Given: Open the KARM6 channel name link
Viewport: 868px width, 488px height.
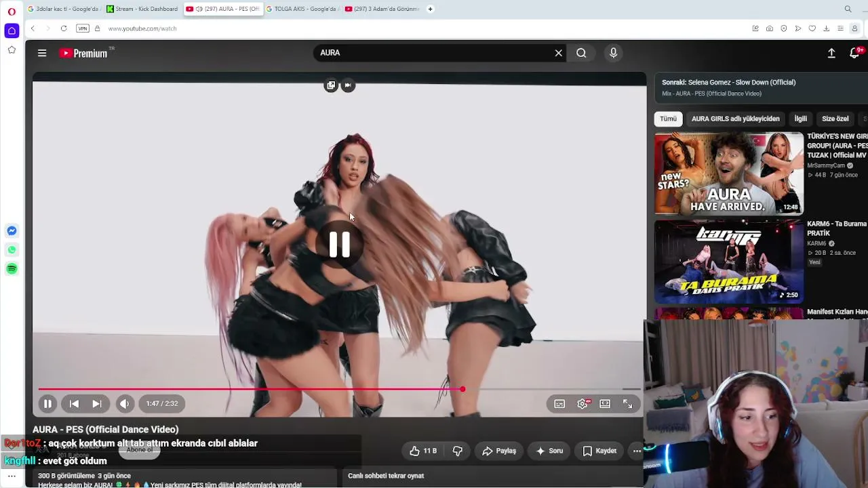Looking at the screenshot, I should point(816,243).
